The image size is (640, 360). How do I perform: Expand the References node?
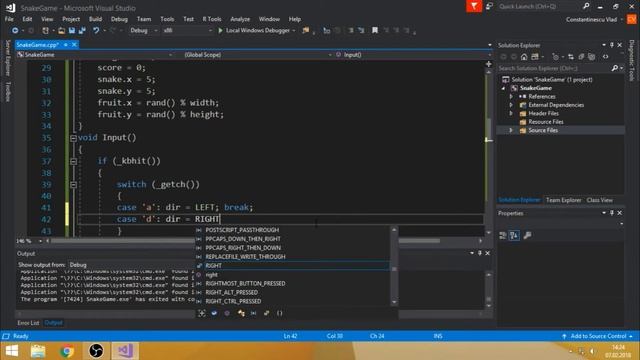[511, 96]
